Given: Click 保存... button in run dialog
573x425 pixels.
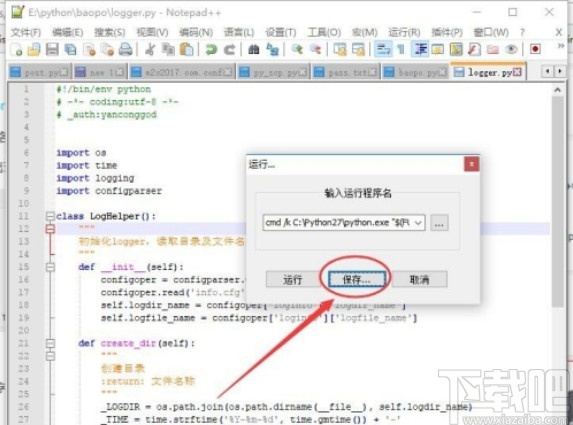Looking at the screenshot, I should click(356, 280).
